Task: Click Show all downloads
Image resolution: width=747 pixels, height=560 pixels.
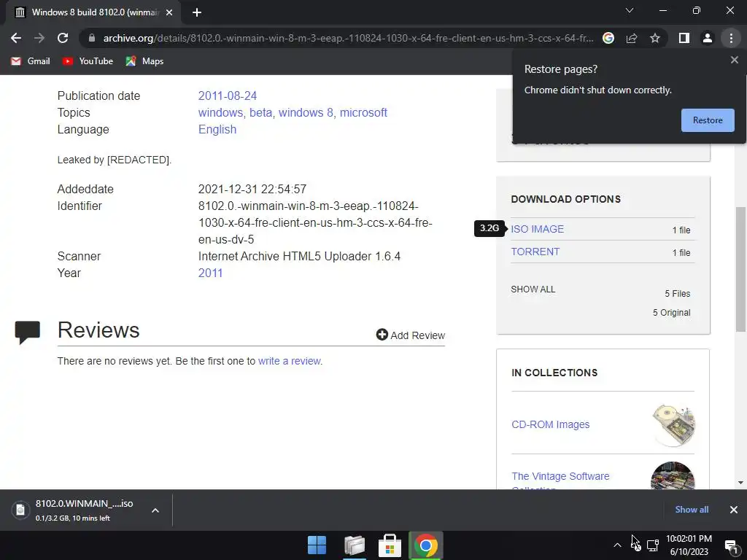Action: point(692,510)
